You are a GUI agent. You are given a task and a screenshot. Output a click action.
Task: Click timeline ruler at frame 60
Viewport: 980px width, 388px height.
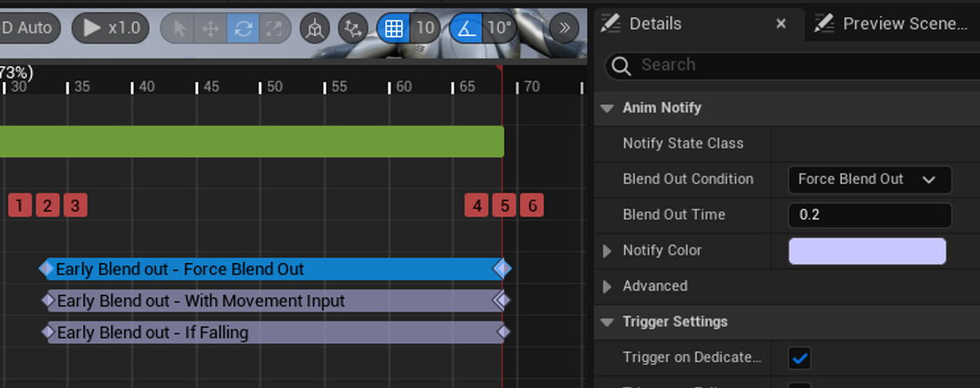click(403, 87)
